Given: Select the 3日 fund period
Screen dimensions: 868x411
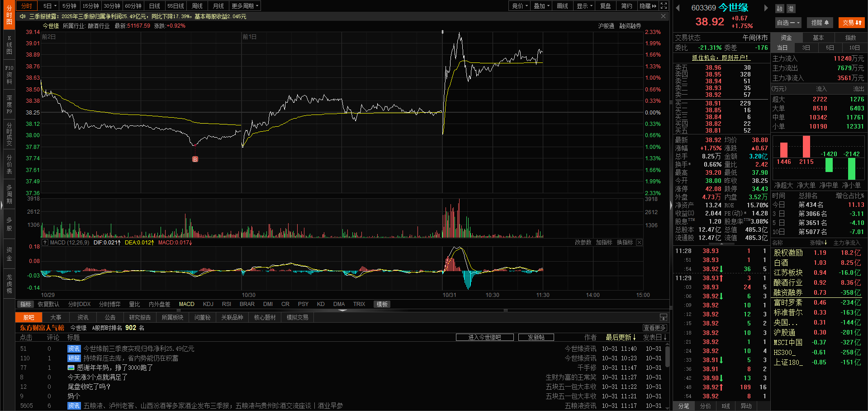Looking at the screenshot, I should [x=806, y=48].
